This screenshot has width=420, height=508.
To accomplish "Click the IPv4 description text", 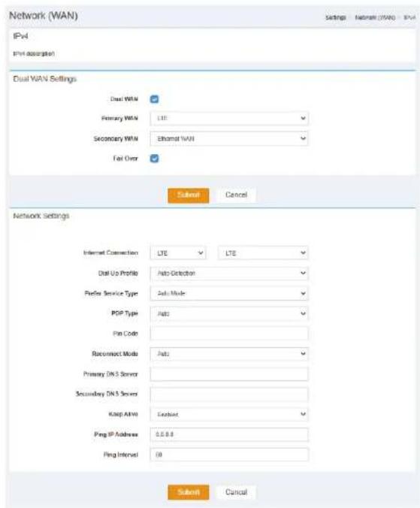I will (x=34, y=54).
